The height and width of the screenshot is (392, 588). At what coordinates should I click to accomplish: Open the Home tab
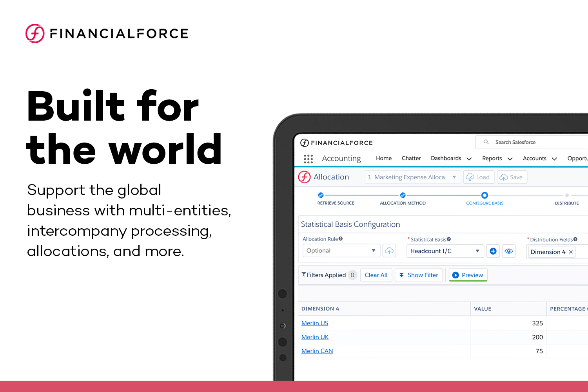384,158
